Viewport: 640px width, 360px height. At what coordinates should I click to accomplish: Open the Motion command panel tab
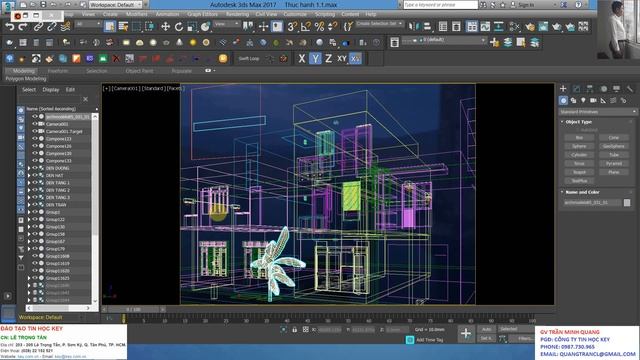(603, 89)
